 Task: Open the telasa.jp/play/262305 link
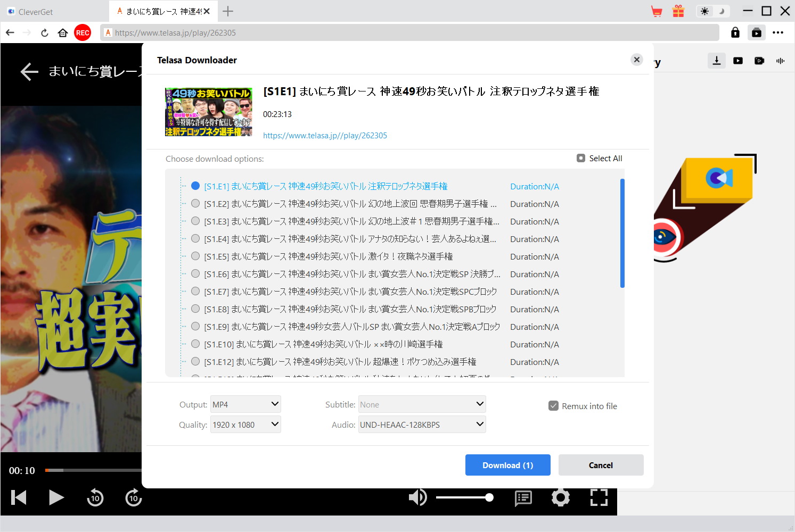pyautogui.click(x=325, y=136)
